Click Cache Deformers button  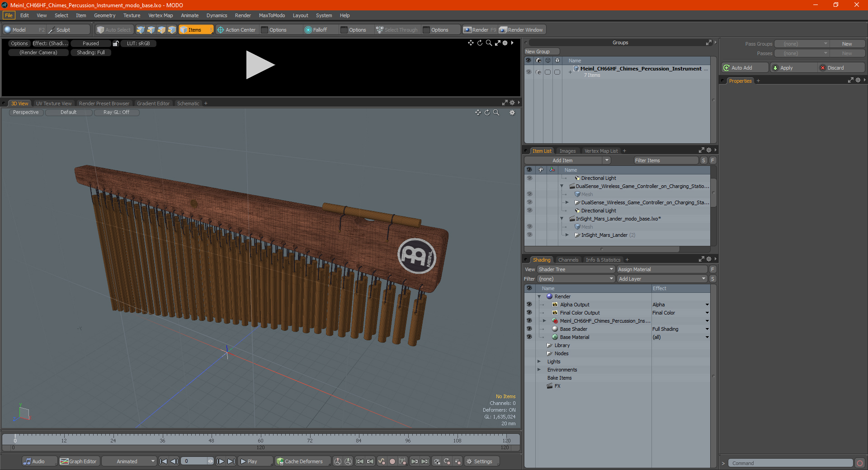(302, 461)
